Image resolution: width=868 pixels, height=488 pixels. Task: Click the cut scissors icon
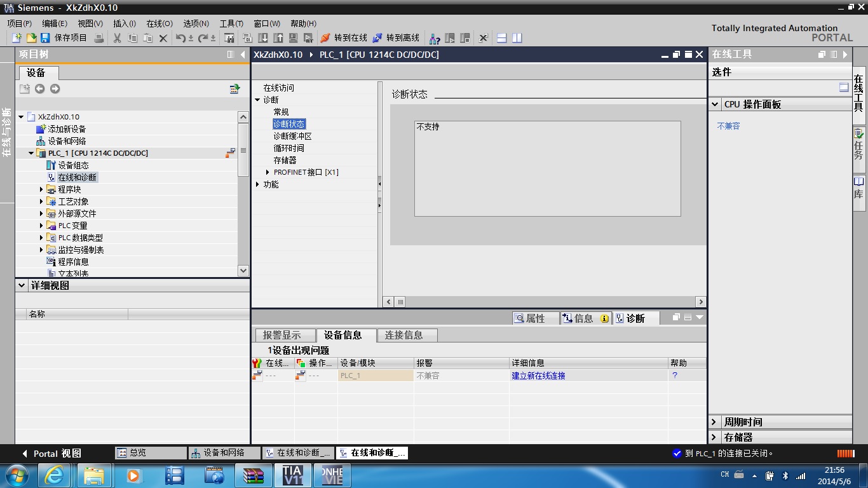[118, 38]
